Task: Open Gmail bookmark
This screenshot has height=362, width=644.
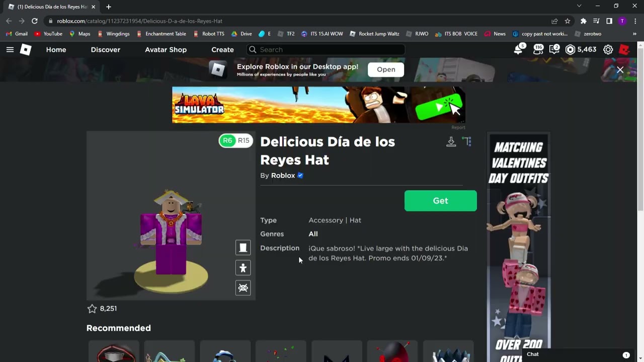Action: tap(17, 34)
